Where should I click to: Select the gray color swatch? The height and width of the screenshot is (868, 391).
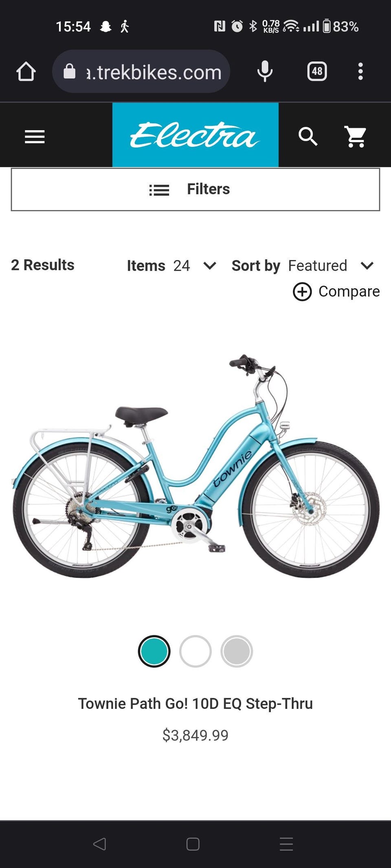(237, 651)
